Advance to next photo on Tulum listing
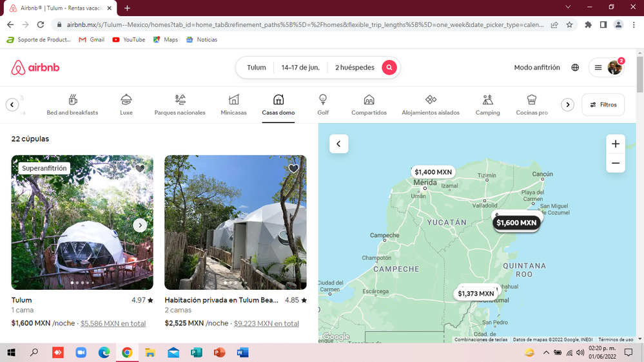The height and width of the screenshot is (362, 644). [140, 225]
